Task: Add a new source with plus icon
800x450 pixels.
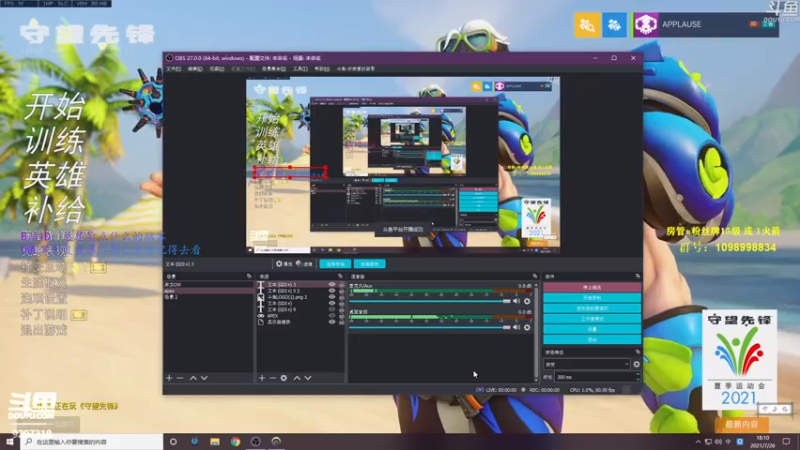Action: tap(262, 378)
